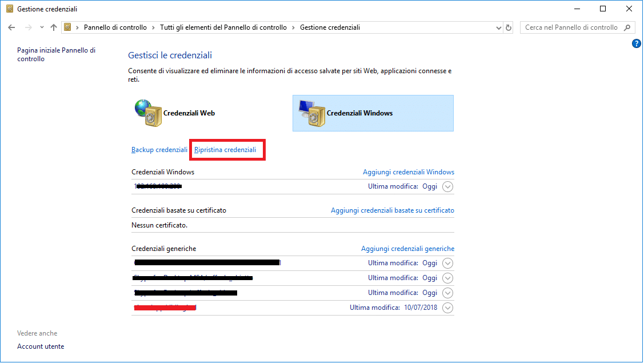644x363 pixels.
Task: Open Pagina iniziale Pannello di controllo
Action: tap(56, 54)
